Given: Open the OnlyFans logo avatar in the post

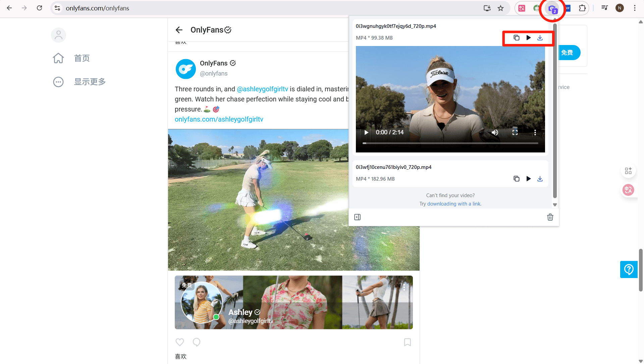Looking at the screenshot, I should 186,69.
